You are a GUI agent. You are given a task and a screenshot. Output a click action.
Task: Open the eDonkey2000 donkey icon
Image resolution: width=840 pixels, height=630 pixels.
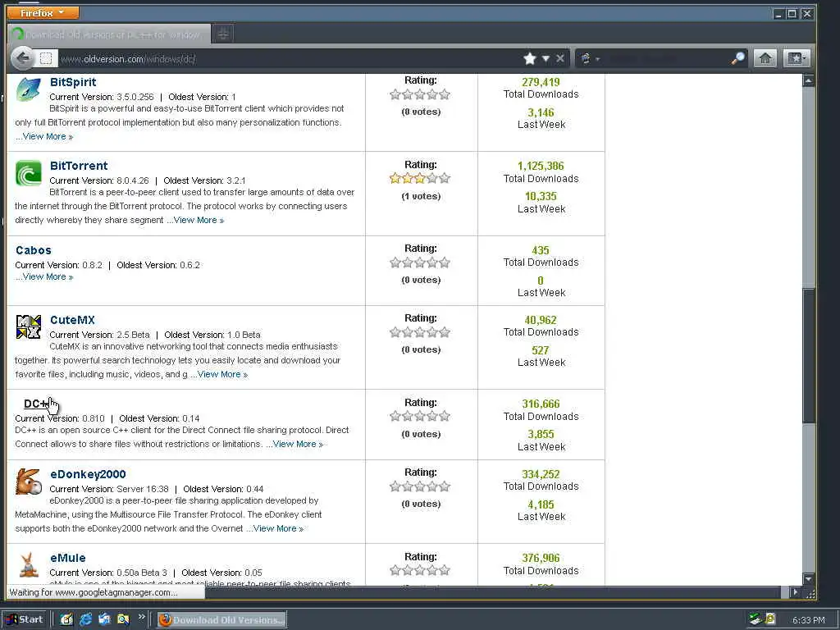point(29,482)
